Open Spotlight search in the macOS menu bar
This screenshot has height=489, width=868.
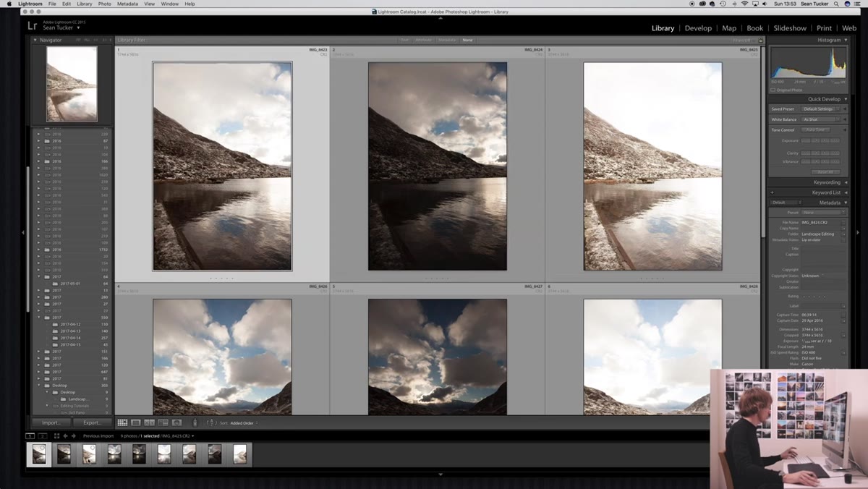coord(835,4)
